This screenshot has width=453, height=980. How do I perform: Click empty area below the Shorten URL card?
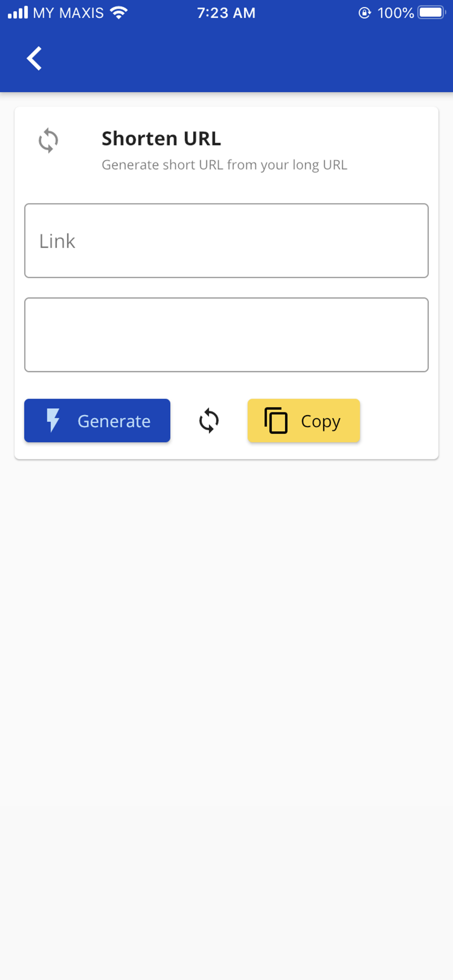[226, 710]
